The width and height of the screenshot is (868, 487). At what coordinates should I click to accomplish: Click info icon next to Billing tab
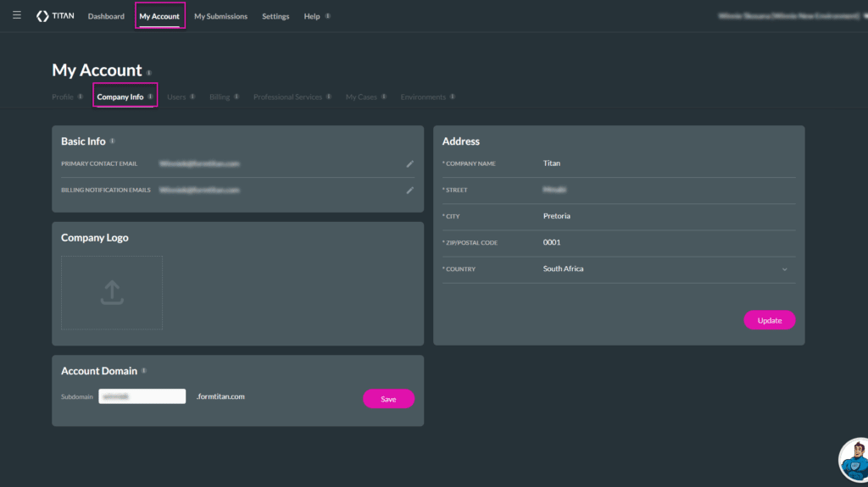(236, 97)
